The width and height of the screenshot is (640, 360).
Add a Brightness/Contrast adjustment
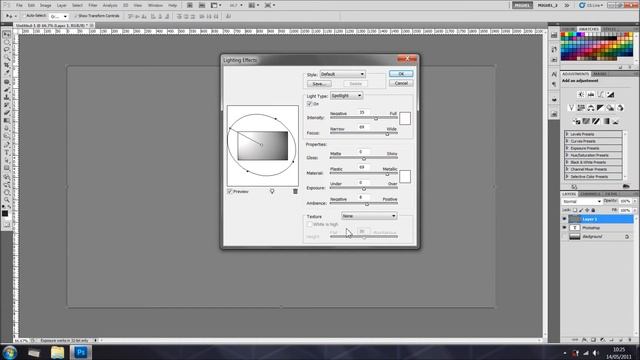coord(581,94)
